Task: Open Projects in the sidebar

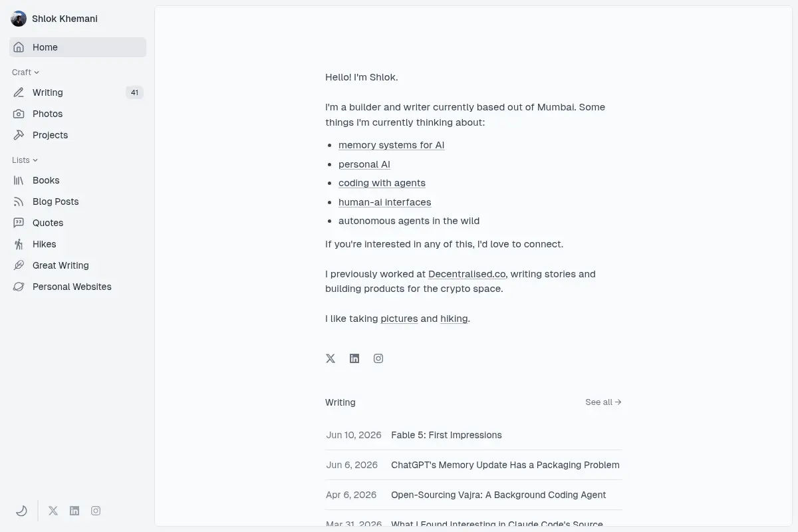Action: (78, 135)
